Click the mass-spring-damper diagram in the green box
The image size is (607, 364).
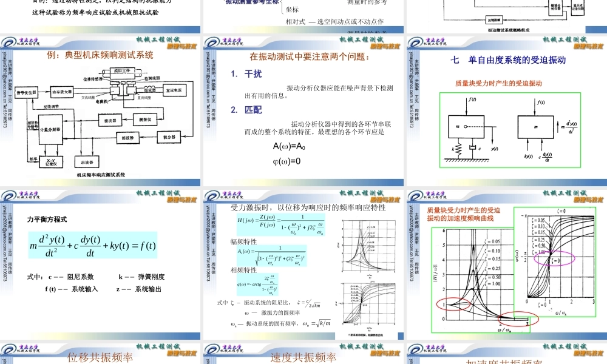[x=510, y=130]
